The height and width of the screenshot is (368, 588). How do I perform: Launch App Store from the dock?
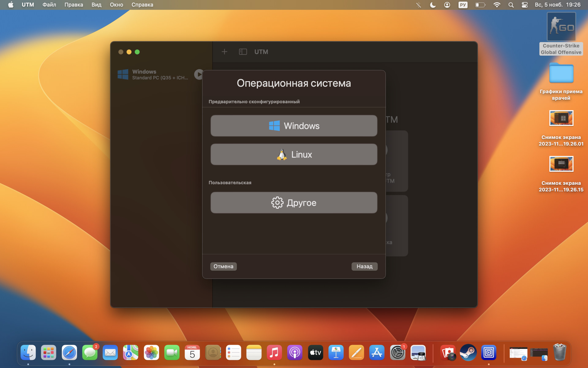377,353
